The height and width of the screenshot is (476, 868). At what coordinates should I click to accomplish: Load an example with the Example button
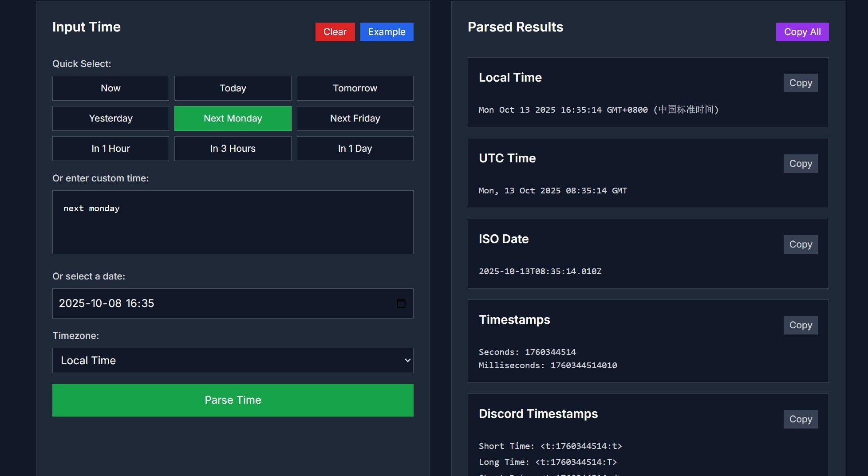coord(386,32)
